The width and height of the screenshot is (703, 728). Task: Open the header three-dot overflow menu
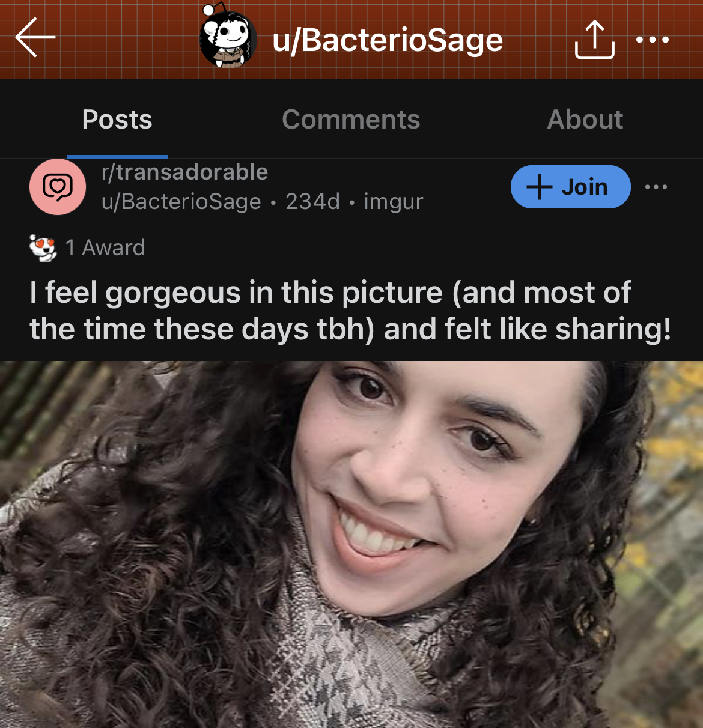click(653, 40)
